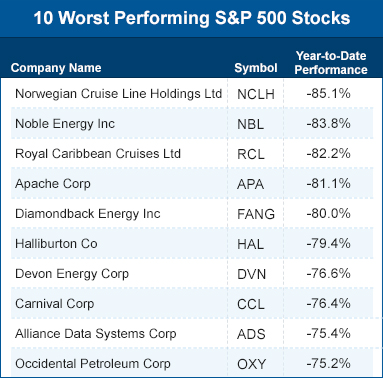Click the NBL ticker symbol
The width and height of the screenshot is (383, 378).
click(x=250, y=124)
